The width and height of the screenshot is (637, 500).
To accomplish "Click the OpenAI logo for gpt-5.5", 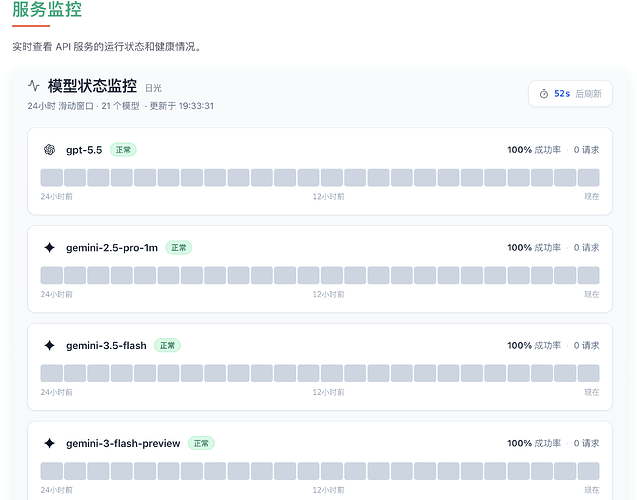I will [x=50, y=150].
